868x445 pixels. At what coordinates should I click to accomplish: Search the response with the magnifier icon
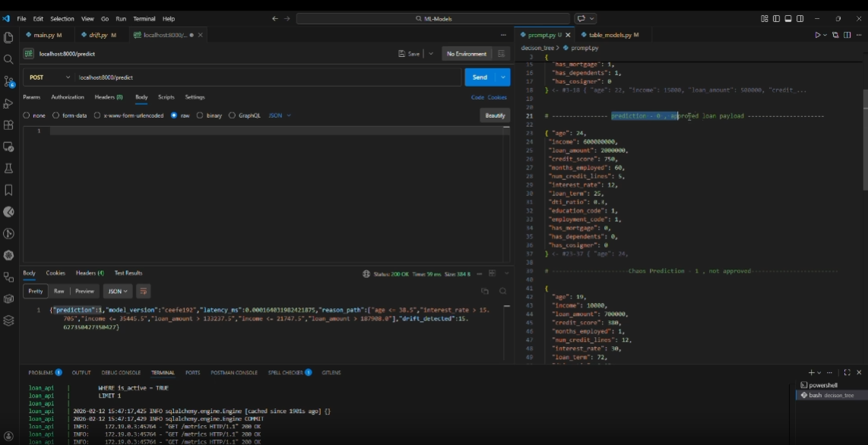502,291
